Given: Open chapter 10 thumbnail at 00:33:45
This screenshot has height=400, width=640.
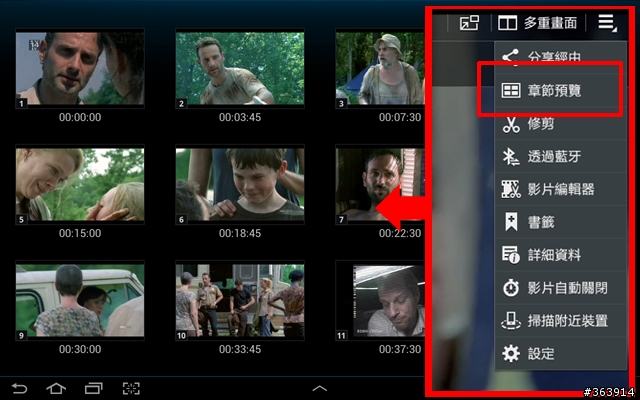Looking at the screenshot, I should (240, 300).
